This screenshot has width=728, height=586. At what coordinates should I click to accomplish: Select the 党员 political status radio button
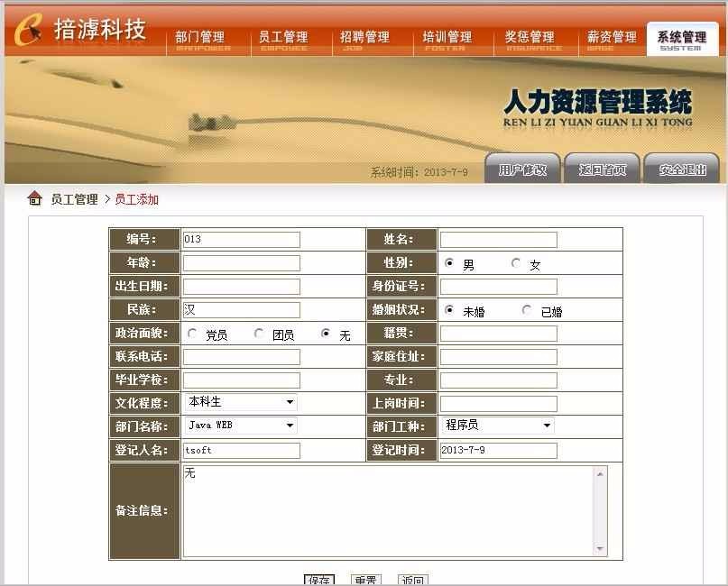(x=191, y=333)
